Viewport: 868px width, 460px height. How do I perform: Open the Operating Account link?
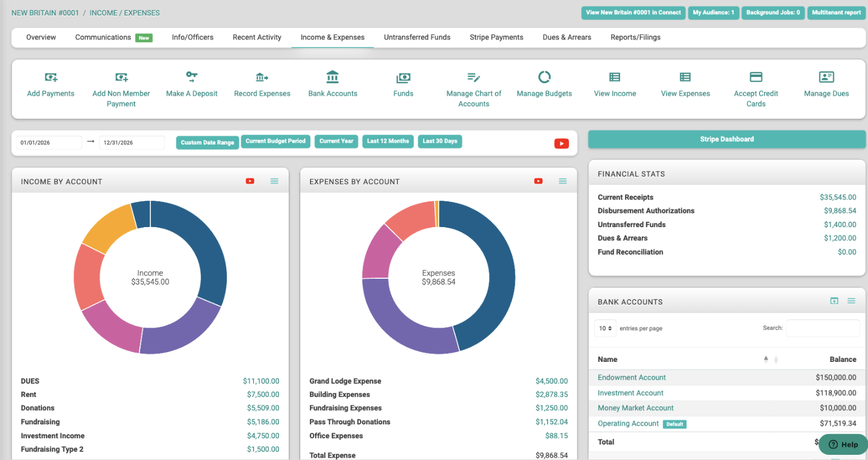coord(628,424)
